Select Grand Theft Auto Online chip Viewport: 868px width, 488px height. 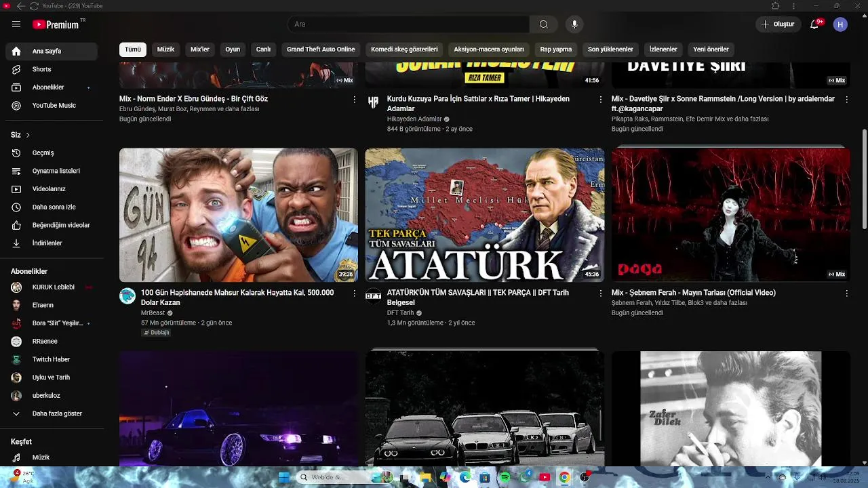coord(321,49)
